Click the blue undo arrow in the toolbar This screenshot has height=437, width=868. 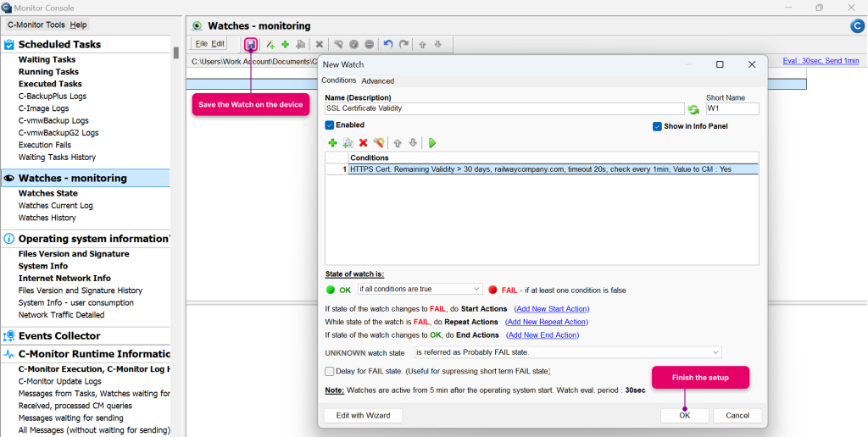tap(388, 44)
